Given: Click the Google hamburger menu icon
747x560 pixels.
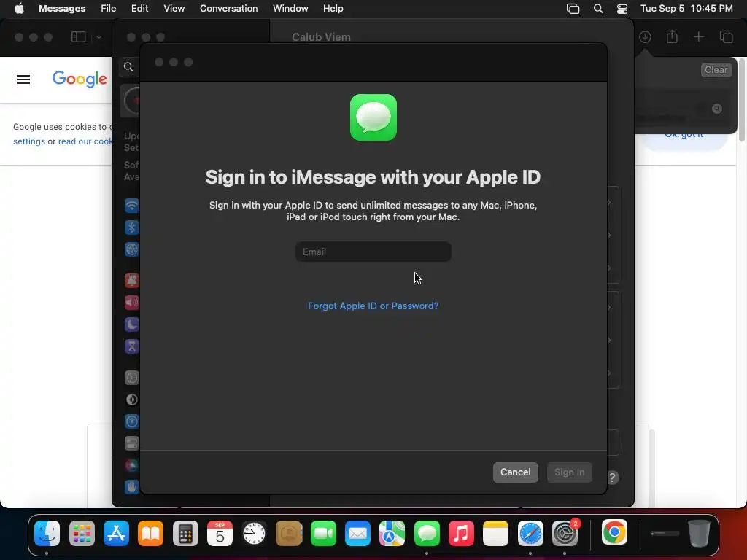Looking at the screenshot, I should coord(23,79).
